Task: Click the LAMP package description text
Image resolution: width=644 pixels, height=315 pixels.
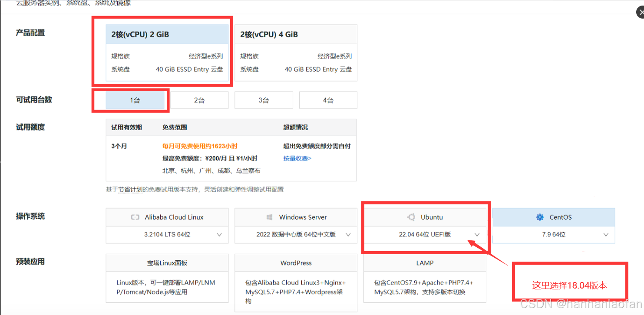Action: coord(424,287)
